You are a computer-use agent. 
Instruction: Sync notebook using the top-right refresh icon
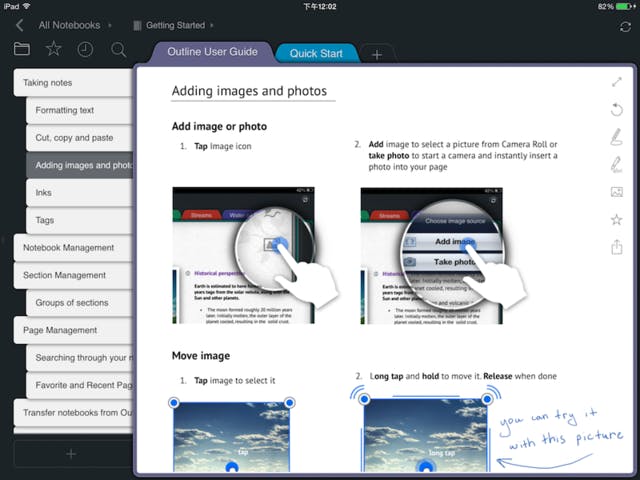click(x=625, y=25)
